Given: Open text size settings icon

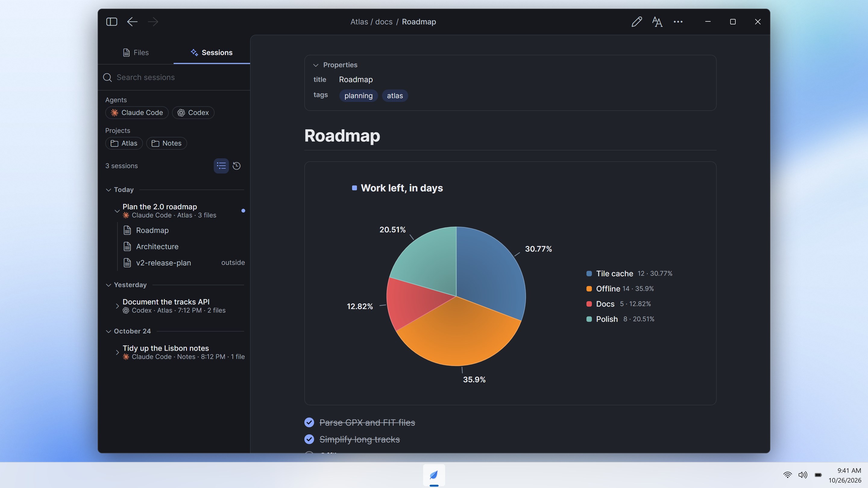Looking at the screenshot, I should 657,22.
